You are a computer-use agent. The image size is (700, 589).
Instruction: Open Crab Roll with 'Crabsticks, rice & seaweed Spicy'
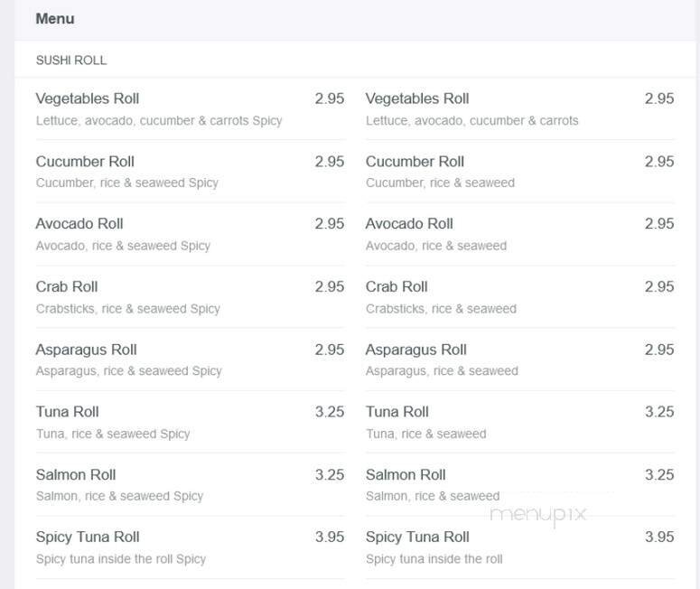[x=67, y=287]
